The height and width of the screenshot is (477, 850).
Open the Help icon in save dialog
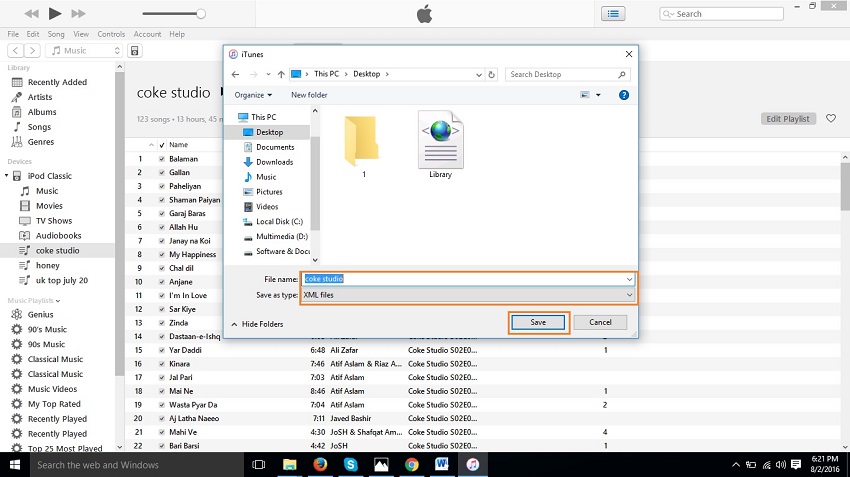click(624, 95)
